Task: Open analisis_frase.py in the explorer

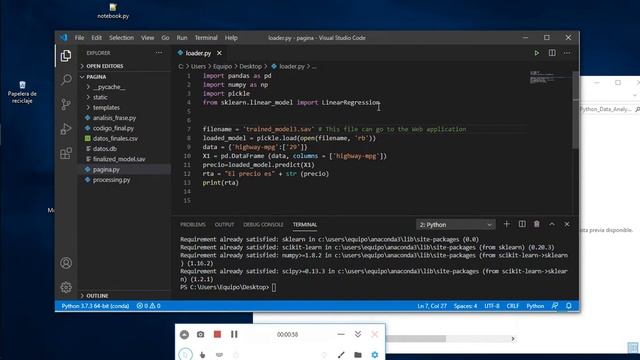Action: click(114, 118)
